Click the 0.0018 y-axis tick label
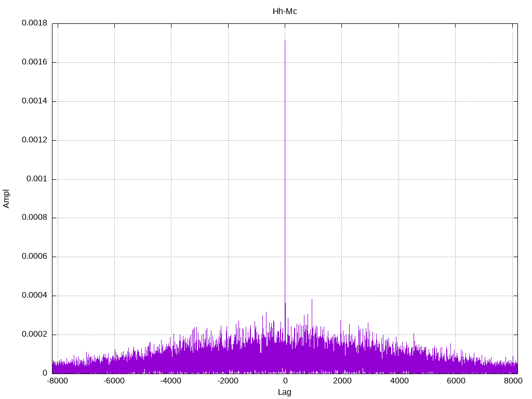 pos(35,23)
